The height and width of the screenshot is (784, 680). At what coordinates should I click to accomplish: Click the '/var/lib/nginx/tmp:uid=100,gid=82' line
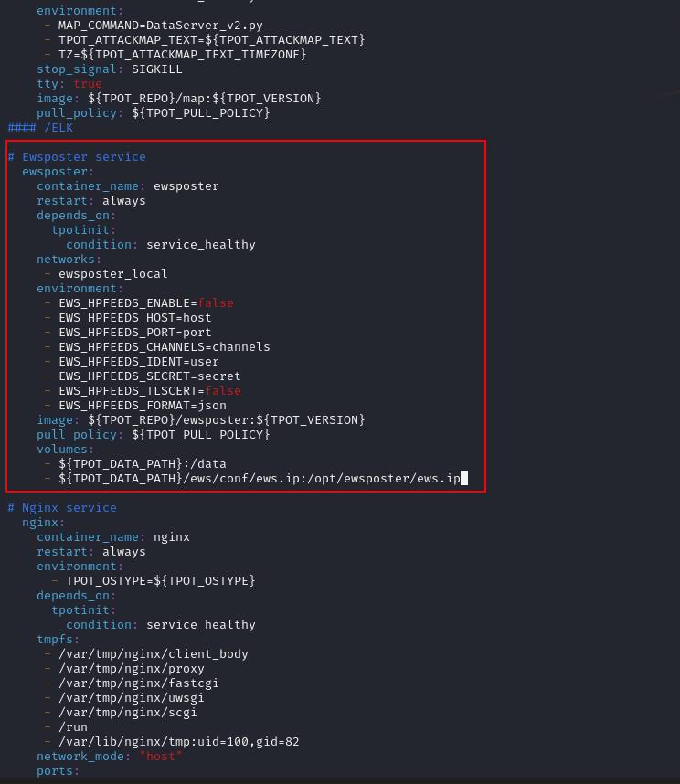[179, 742]
